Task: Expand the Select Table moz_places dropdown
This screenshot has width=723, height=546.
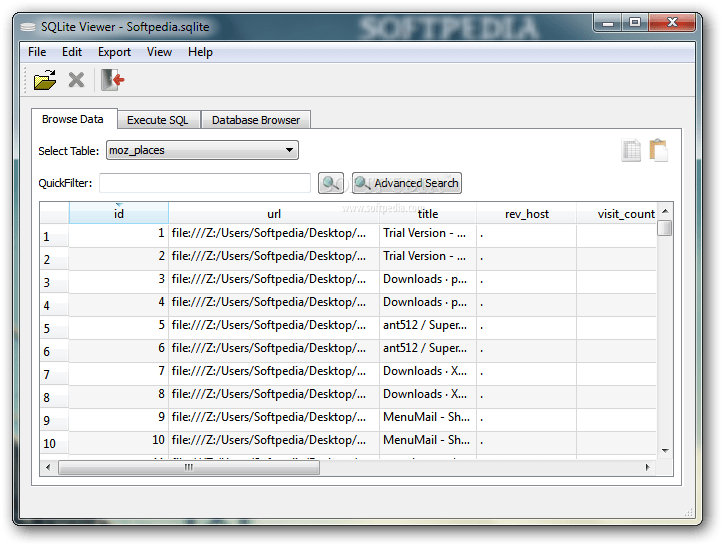Action: (x=202, y=150)
